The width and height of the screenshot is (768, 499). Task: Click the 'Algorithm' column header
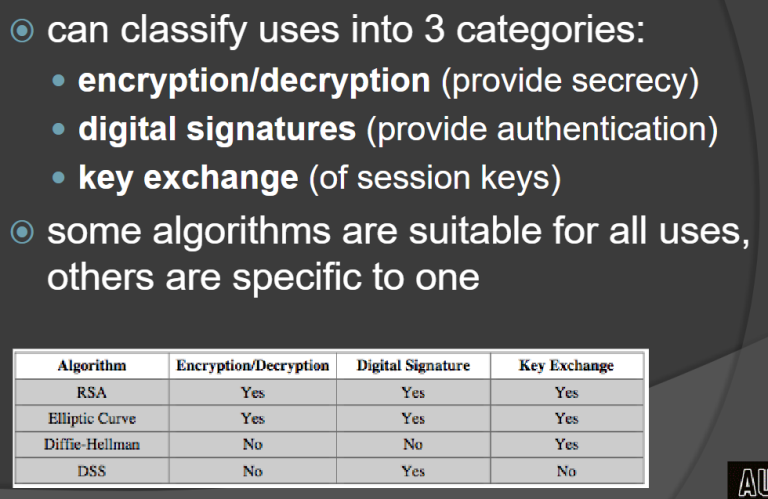tap(92, 366)
